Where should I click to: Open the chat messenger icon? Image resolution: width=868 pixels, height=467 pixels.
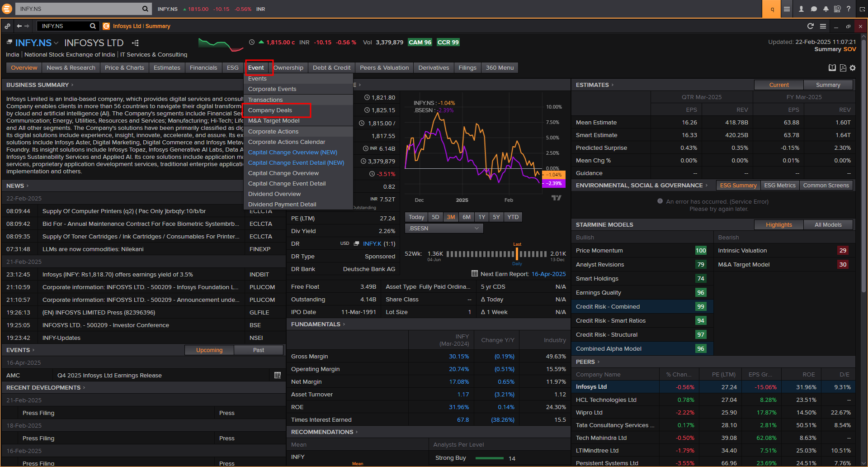coord(814,9)
